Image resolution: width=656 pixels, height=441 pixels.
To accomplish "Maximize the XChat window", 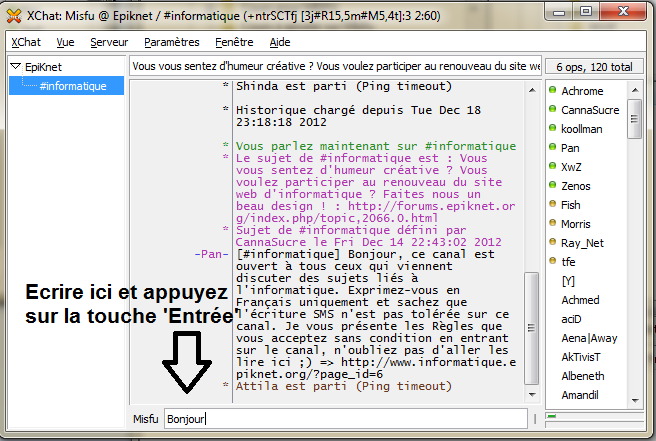I will [x=586, y=12].
